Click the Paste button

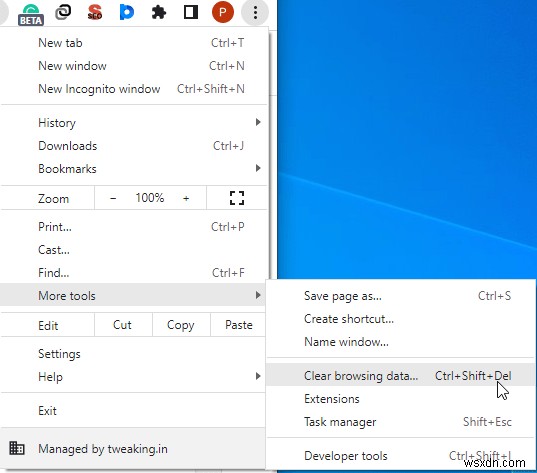click(x=238, y=325)
